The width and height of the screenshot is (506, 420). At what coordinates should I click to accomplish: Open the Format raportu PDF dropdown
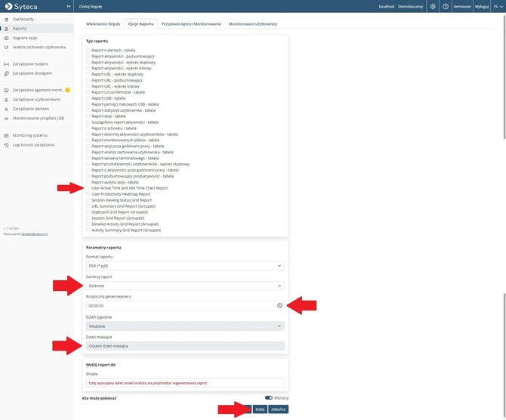click(184, 266)
